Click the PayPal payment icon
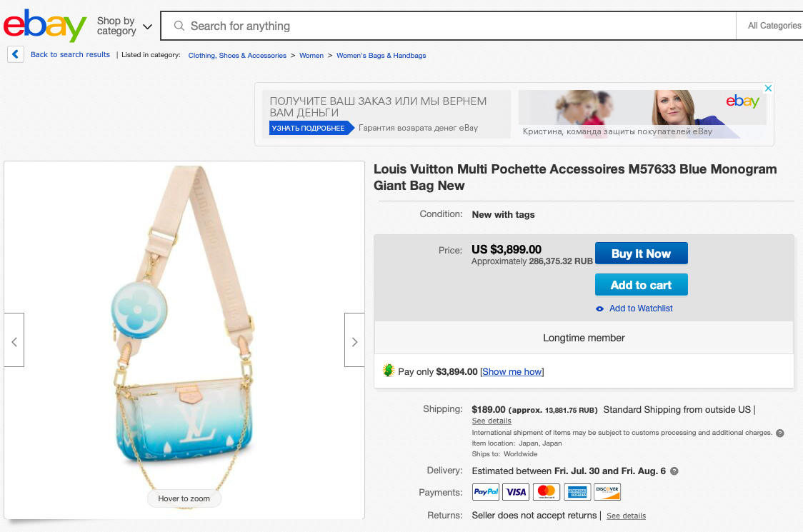 486,492
